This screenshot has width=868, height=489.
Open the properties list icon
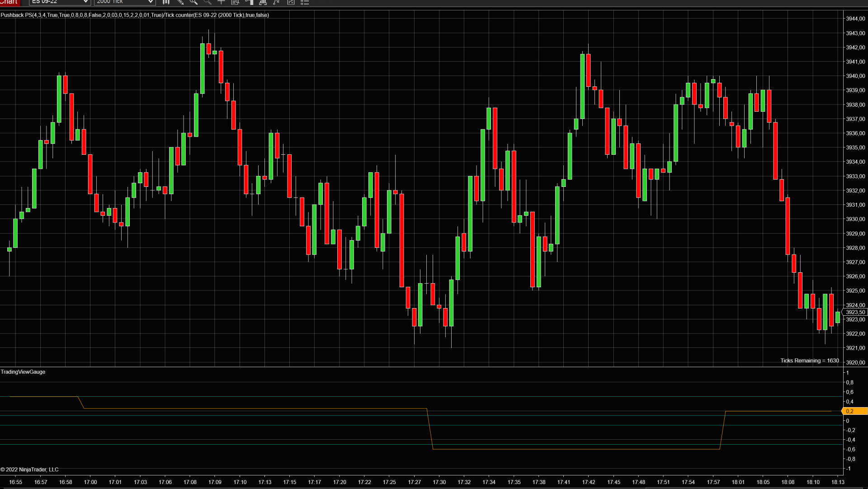(305, 2)
